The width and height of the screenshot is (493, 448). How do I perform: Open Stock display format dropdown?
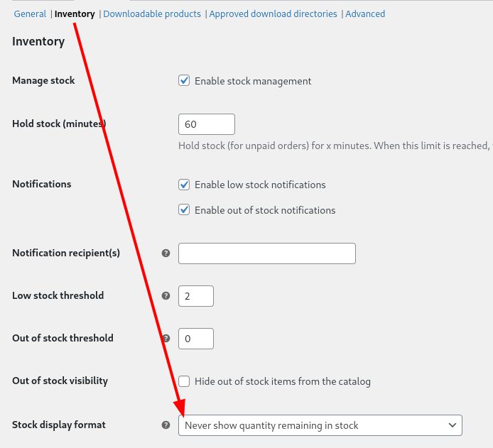(x=320, y=425)
